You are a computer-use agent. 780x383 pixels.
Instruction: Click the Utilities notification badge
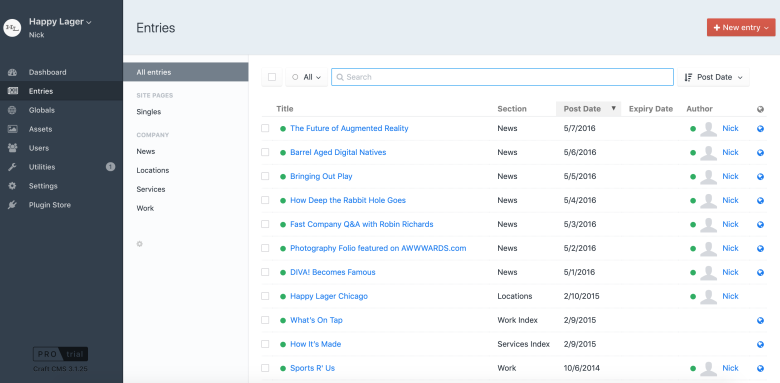tap(110, 167)
